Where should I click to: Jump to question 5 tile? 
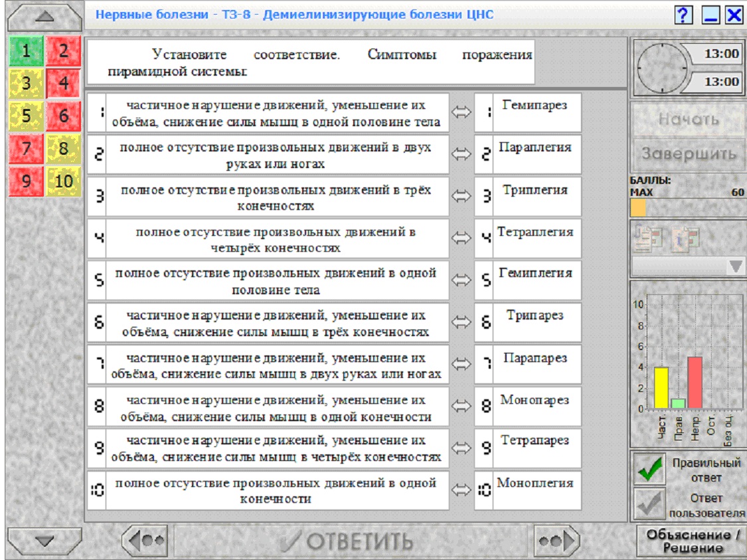coord(26,116)
